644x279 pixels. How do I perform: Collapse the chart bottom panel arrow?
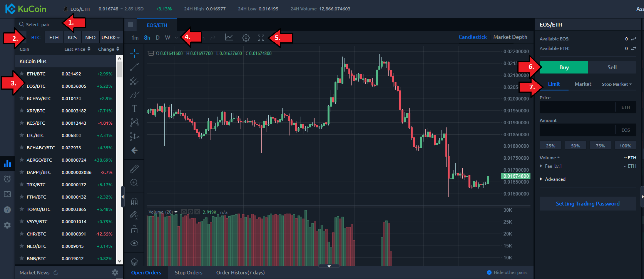(x=329, y=266)
